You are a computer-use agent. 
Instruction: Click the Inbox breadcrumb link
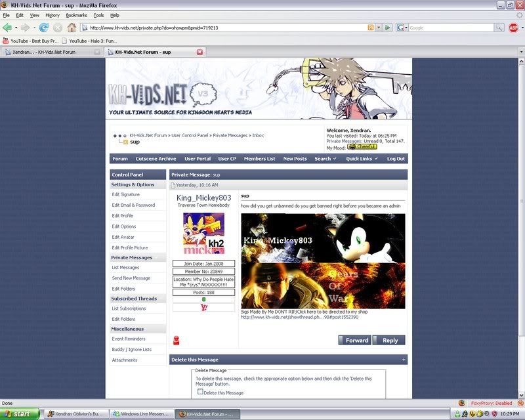tap(258, 135)
